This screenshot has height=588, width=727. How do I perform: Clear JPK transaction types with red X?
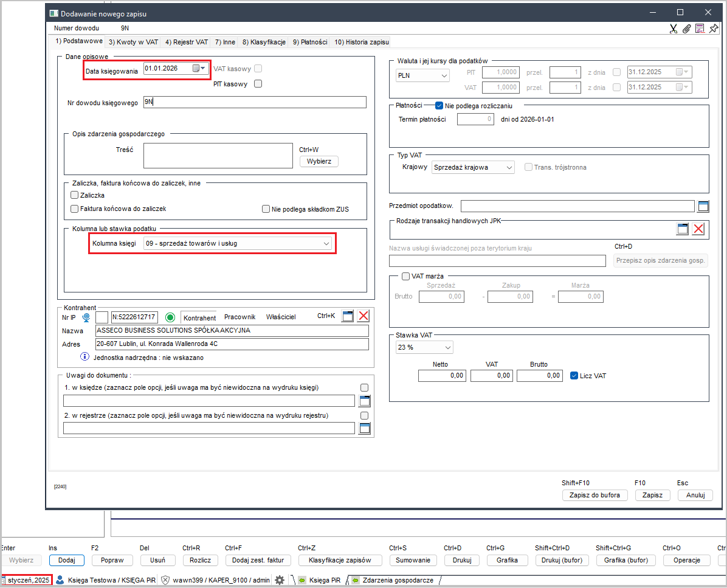pos(698,229)
